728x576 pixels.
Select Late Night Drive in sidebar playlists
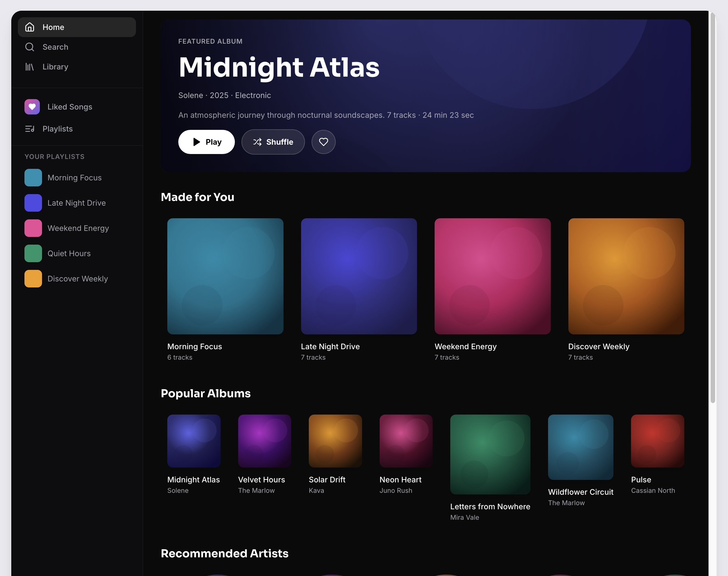(x=77, y=203)
